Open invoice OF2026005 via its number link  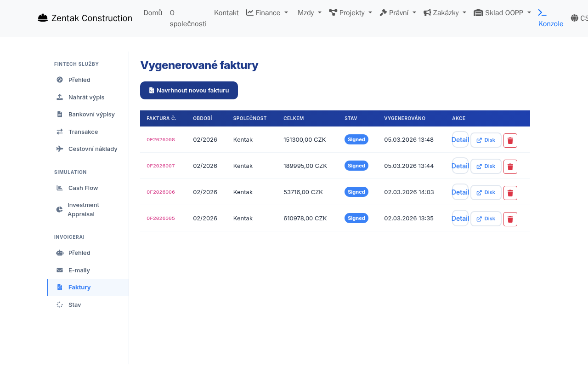coord(160,218)
